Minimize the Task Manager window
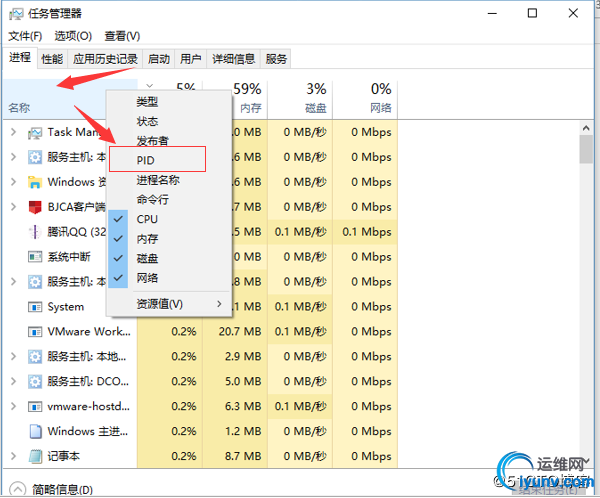The height and width of the screenshot is (498, 600). [492, 14]
